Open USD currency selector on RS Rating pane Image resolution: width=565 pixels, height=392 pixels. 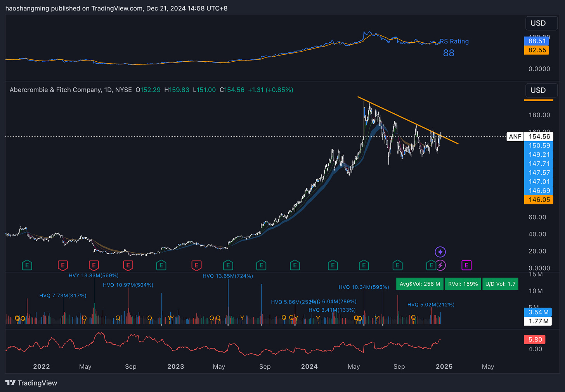(x=541, y=23)
